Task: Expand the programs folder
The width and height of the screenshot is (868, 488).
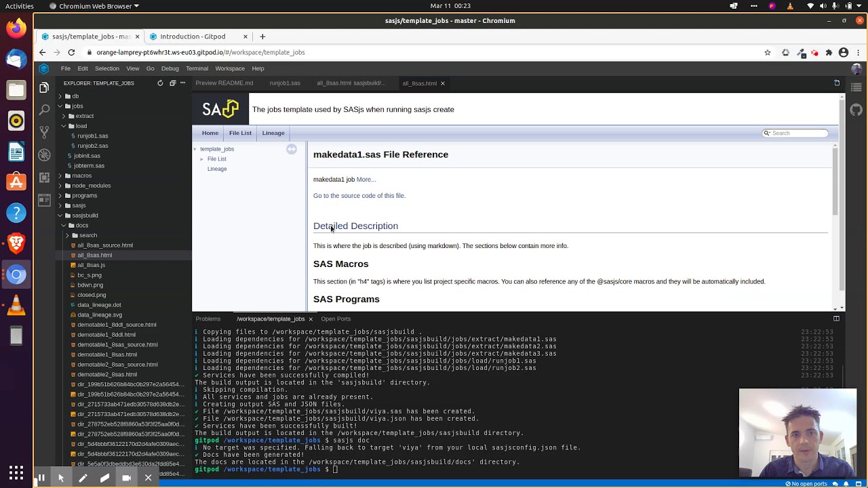Action: pos(84,195)
